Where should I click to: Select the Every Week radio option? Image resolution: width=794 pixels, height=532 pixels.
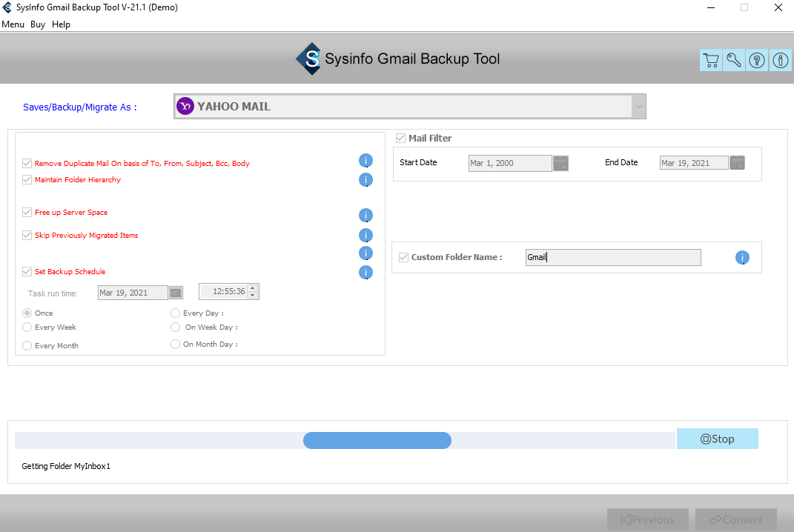click(x=27, y=327)
